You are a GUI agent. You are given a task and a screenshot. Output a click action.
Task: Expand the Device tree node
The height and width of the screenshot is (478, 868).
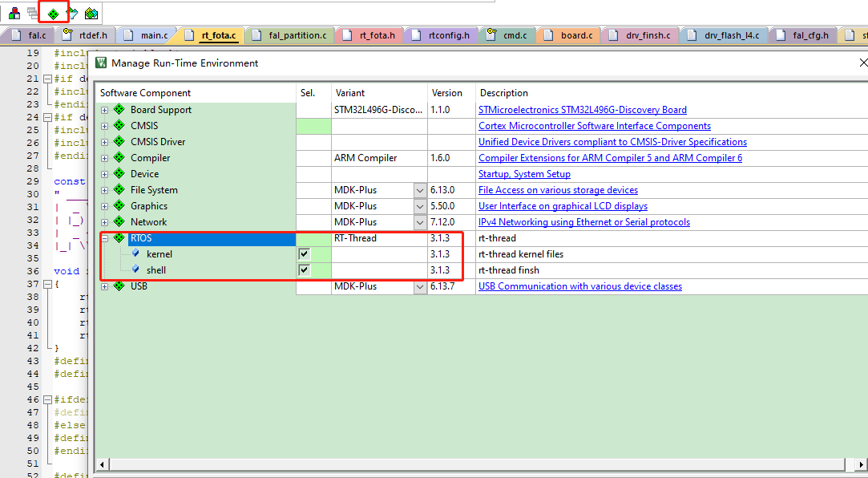(105, 175)
